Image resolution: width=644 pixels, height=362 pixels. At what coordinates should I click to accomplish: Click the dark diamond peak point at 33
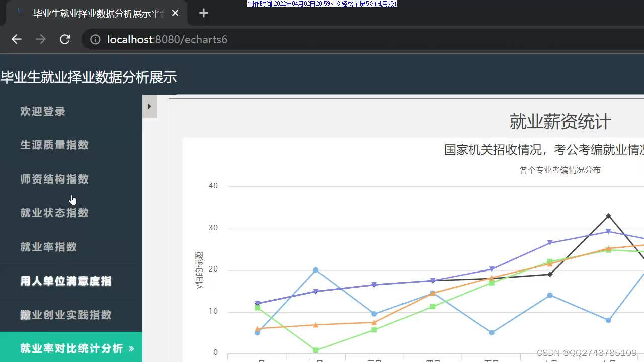click(608, 216)
